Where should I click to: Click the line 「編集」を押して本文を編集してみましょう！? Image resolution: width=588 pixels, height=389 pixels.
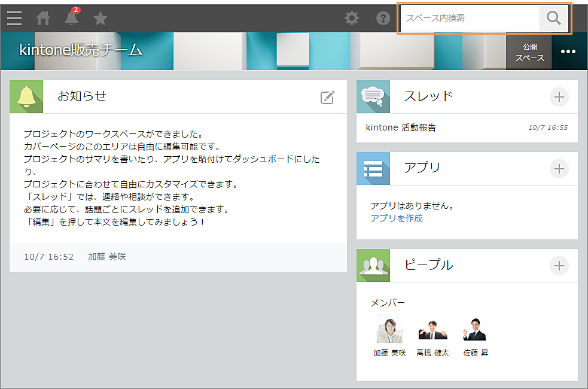pyautogui.click(x=114, y=222)
